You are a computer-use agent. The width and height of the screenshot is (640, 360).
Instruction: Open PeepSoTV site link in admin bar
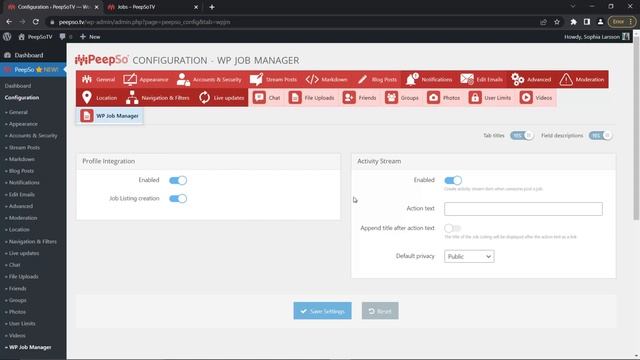[x=36, y=37]
